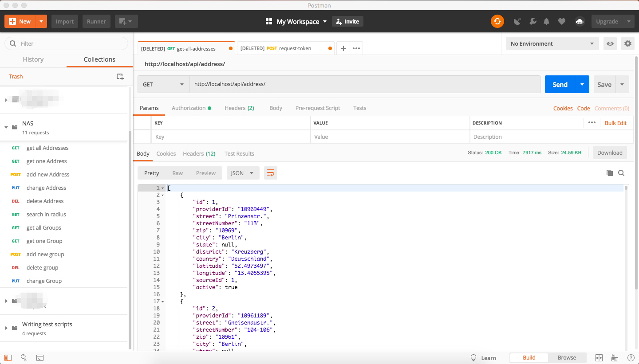Open the Bulk Edit link
639x364 pixels.
click(616, 123)
